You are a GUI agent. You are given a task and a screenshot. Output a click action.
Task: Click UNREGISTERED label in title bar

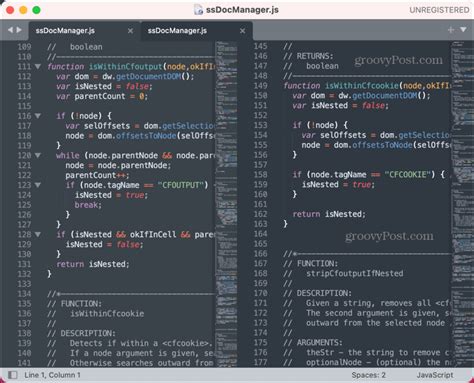pyautogui.click(x=439, y=10)
